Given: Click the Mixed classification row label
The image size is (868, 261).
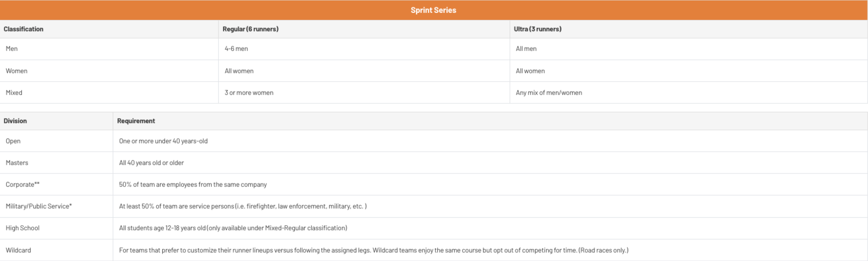Looking at the screenshot, I should tap(14, 92).
